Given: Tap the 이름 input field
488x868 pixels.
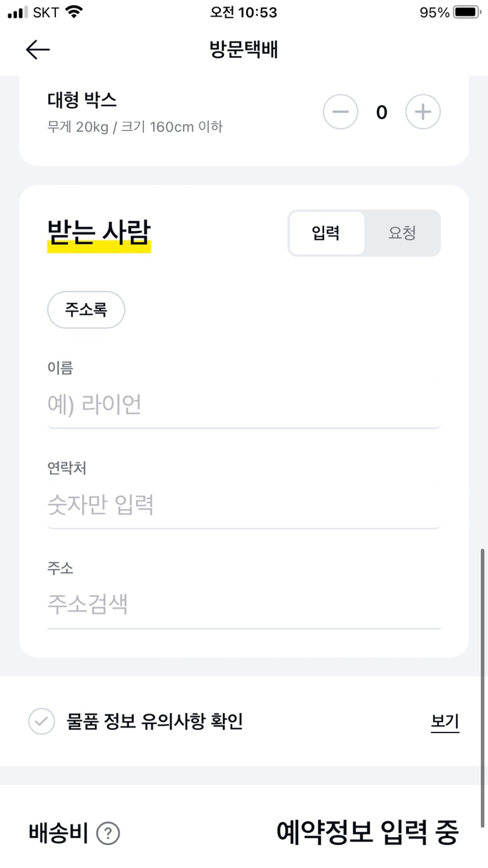Looking at the screenshot, I should pos(243,404).
